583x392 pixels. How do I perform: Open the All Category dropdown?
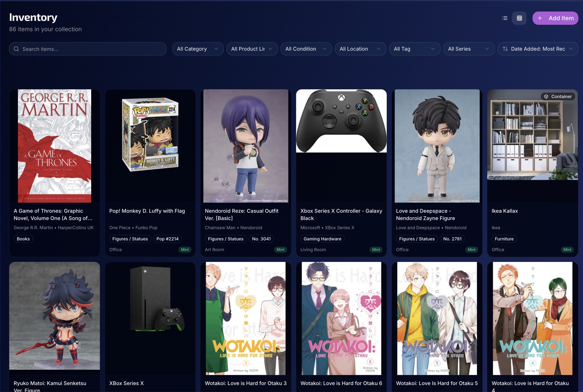click(198, 49)
